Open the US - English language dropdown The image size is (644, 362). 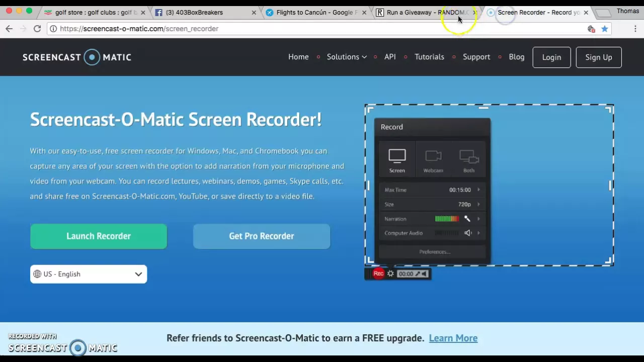click(x=89, y=274)
